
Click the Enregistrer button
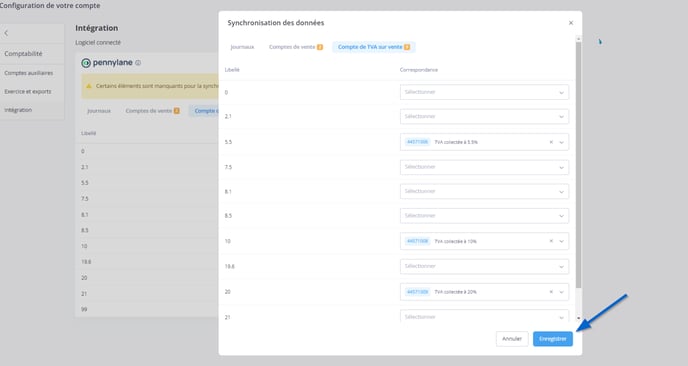point(553,339)
